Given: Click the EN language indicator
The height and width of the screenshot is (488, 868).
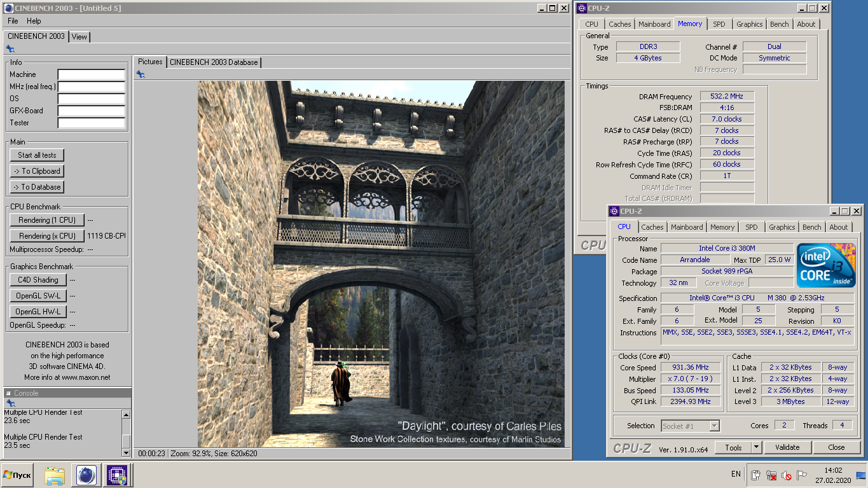Looking at the screenshot, I should click(x=736, y=474).
